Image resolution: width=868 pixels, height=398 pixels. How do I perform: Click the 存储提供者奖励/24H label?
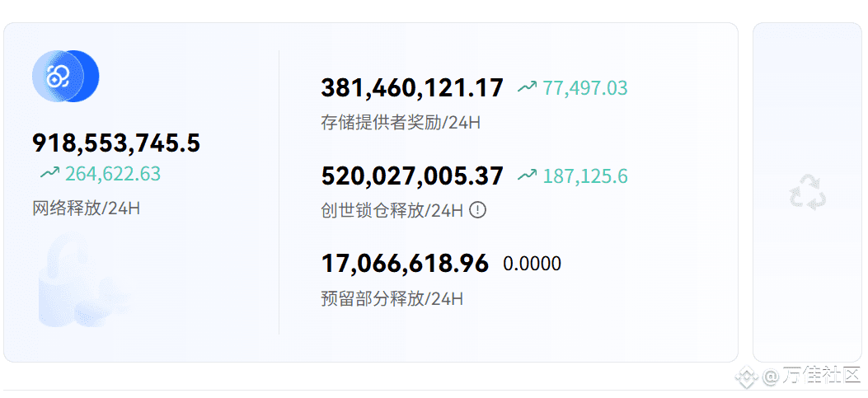pyautogui.click(x=401, y=122)
